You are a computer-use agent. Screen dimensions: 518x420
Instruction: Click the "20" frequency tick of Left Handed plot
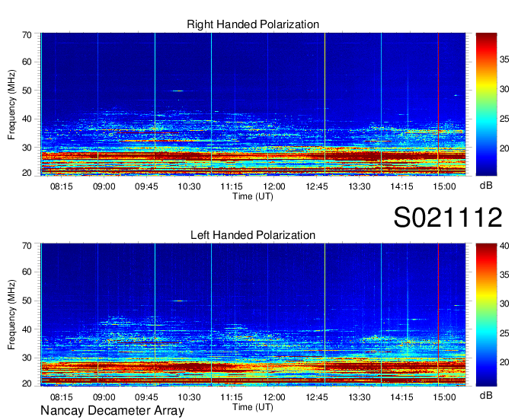27,383
